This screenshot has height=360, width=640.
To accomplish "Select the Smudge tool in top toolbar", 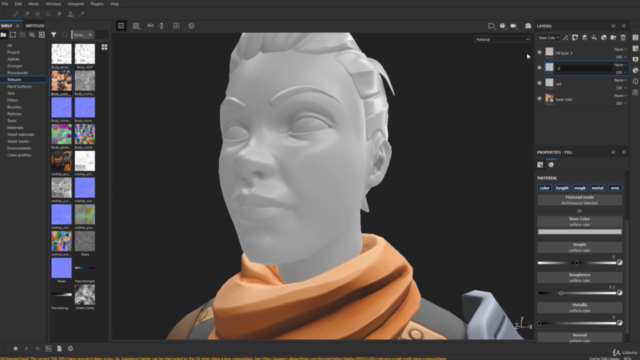I will tap(60, 14).
